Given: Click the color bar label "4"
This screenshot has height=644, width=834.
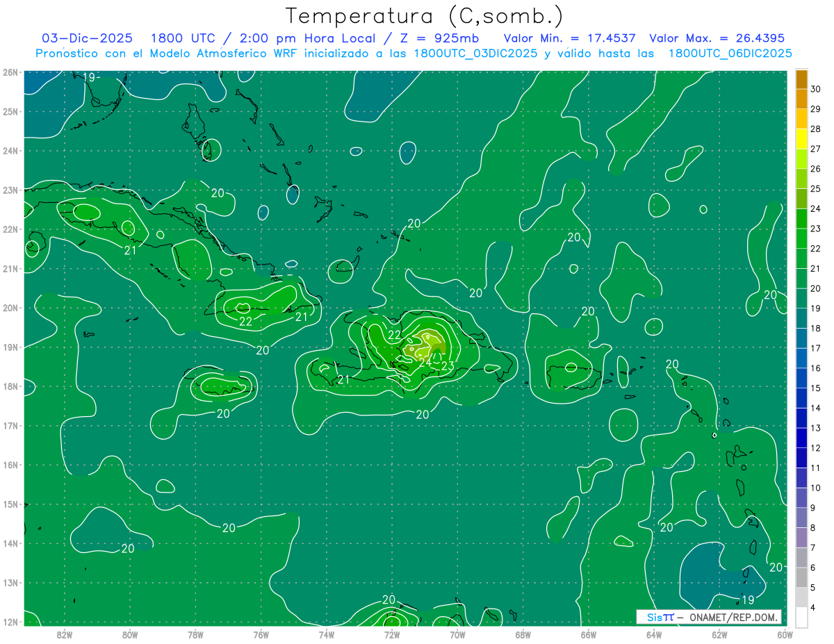Looking at the screenshot, I should tap(813, 608).
